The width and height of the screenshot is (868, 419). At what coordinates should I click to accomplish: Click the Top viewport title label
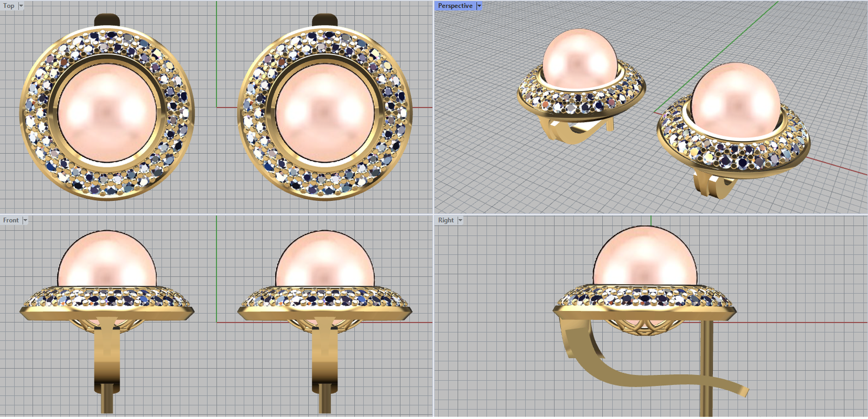[9, 6]
